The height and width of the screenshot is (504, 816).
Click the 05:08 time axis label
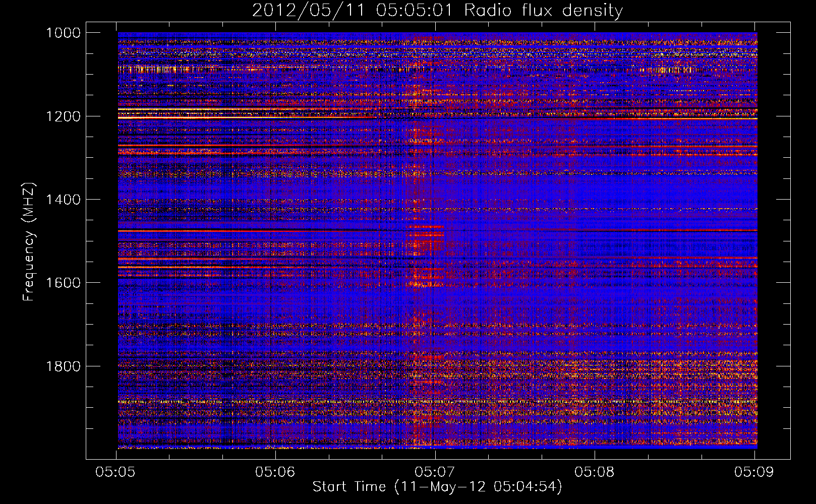[x=595, y=472]
